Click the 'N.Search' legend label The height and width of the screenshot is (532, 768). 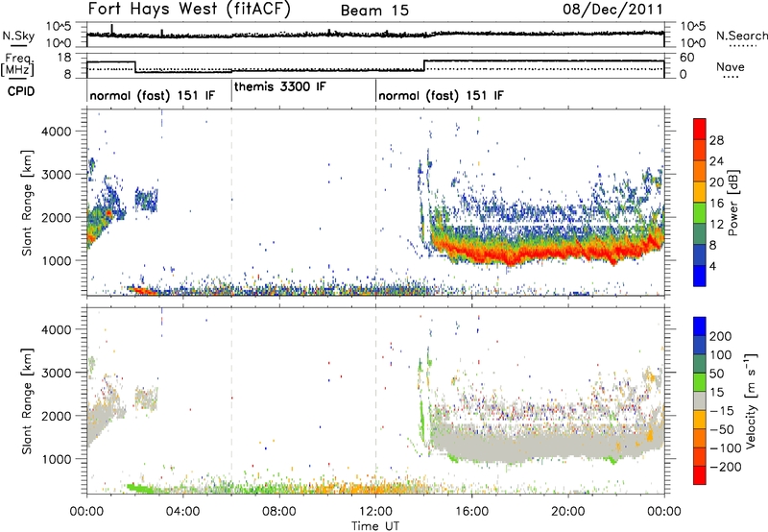pyautogui.click(x=742, y=36)
